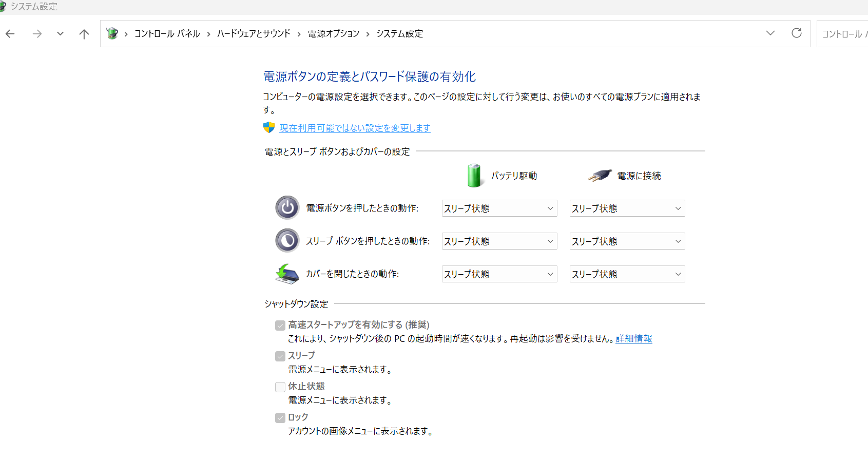Image resolution: width=868 pixels, height=459 pixels.
Task: Open battery power button action dropdown
Action: [x=499, y=208]
